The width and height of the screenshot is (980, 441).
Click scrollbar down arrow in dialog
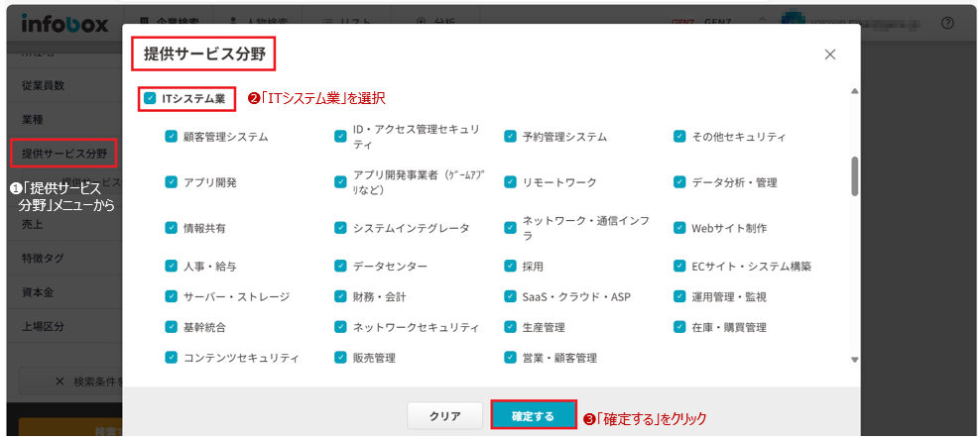(854, 360)
